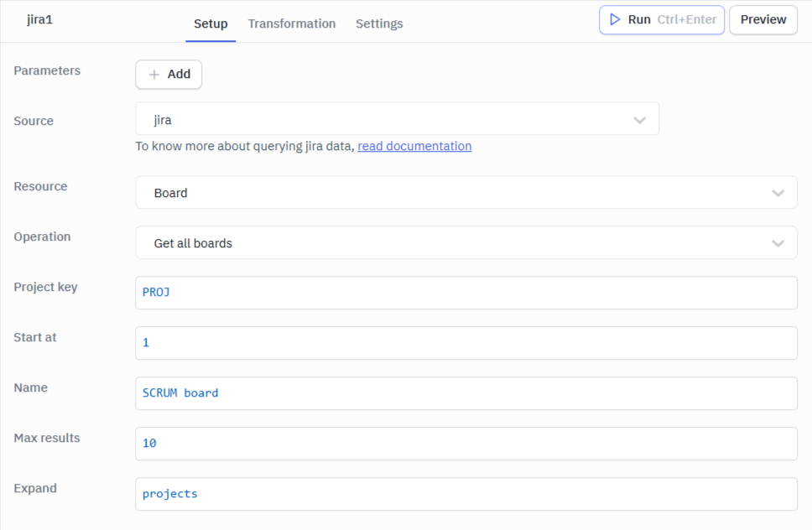This screenshot has width=812, height=530.
Task: Expand the Operation dropdown chevron
Action: [778, 243]
